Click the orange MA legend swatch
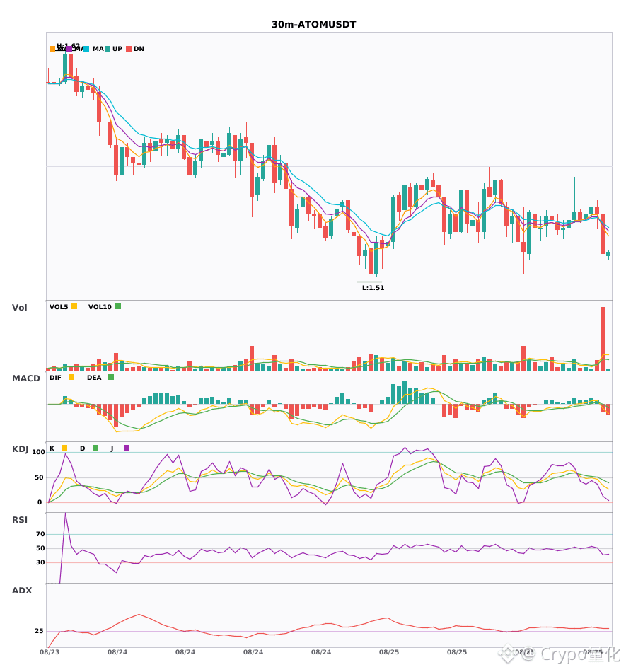This screenshot has width=626, height=672. [52, 49]
